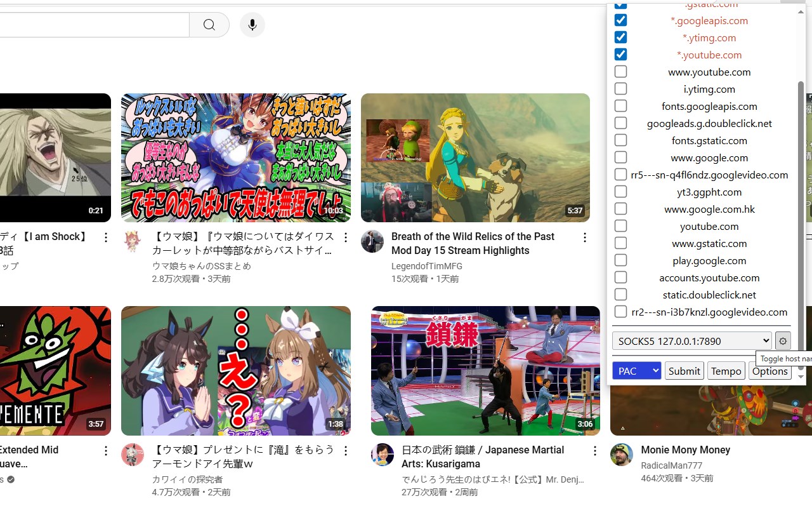Screen dimensions: 812x508
Task: Tick the fonts.gstatic.com checkbox
Action: coord(620,140)
